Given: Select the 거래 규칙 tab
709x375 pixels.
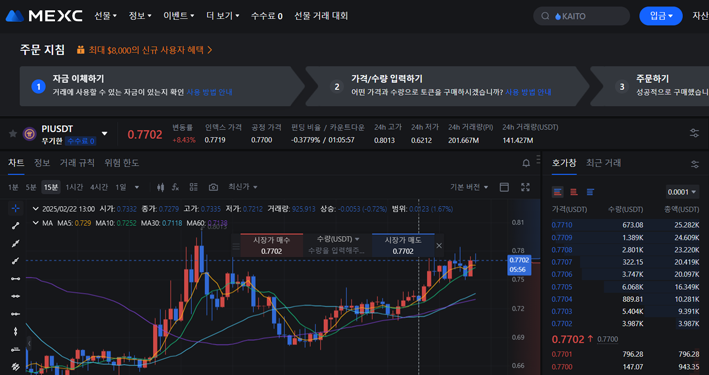Looking at the screenshot, I should tap(77, 163).
